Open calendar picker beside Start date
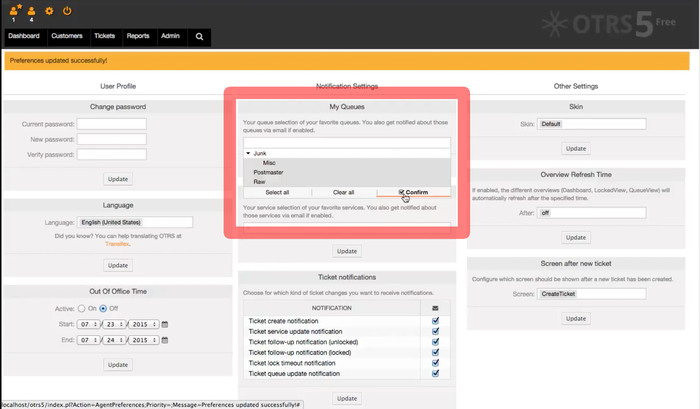 point(165,325)
